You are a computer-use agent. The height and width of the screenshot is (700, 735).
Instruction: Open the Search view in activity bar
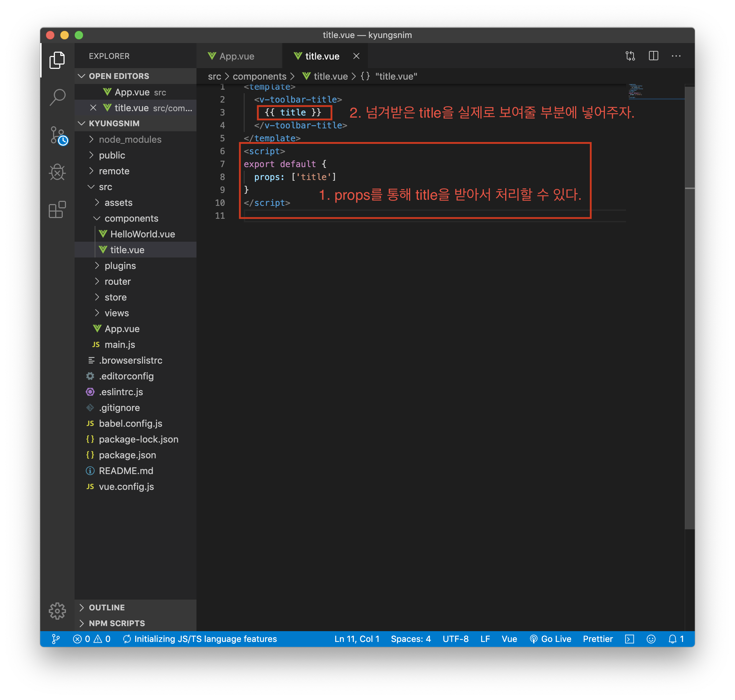(x=57, y=98)
